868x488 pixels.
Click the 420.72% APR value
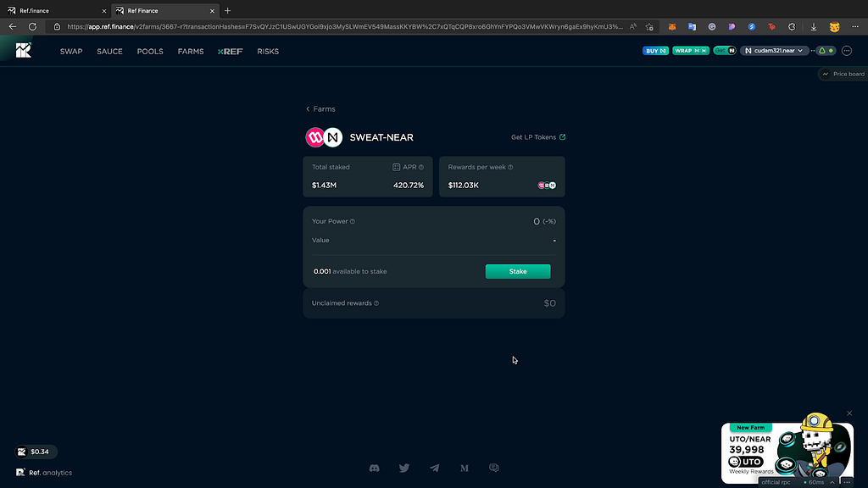[409, 186]
